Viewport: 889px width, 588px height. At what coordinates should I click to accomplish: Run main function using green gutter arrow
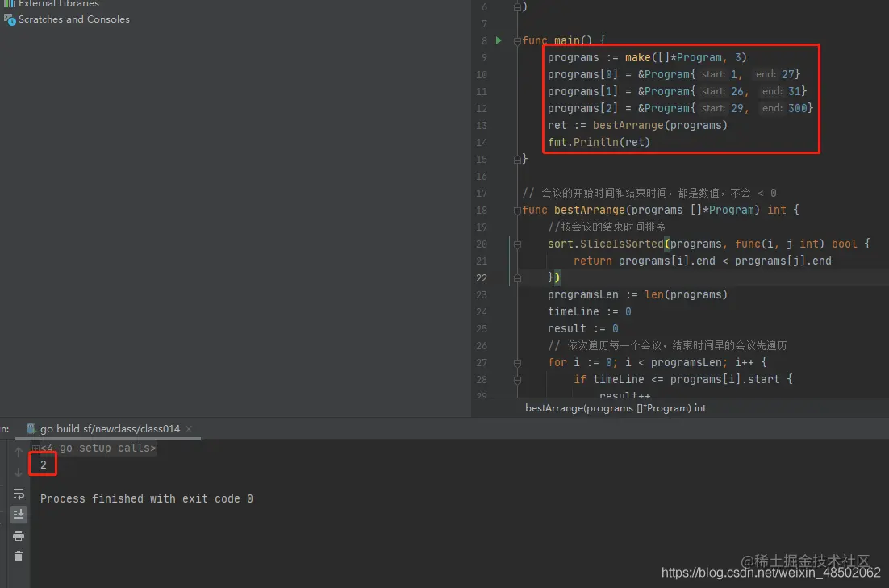tap(499, 40)
